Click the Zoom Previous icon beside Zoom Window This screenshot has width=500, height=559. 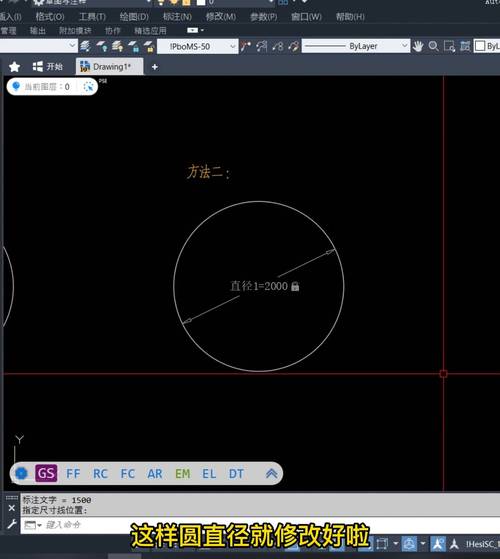[x=465, y=46]
